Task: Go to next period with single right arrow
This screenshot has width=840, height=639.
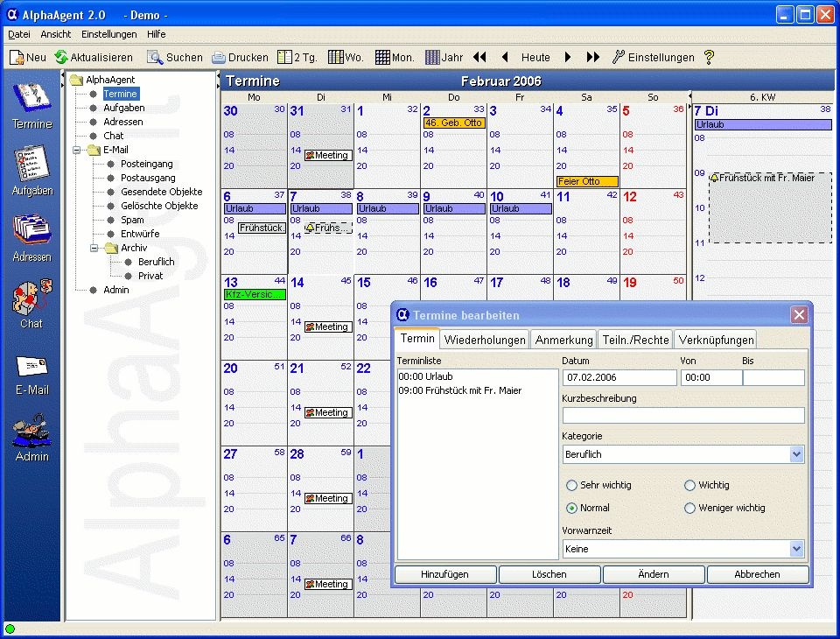Action: pos(568,57)
